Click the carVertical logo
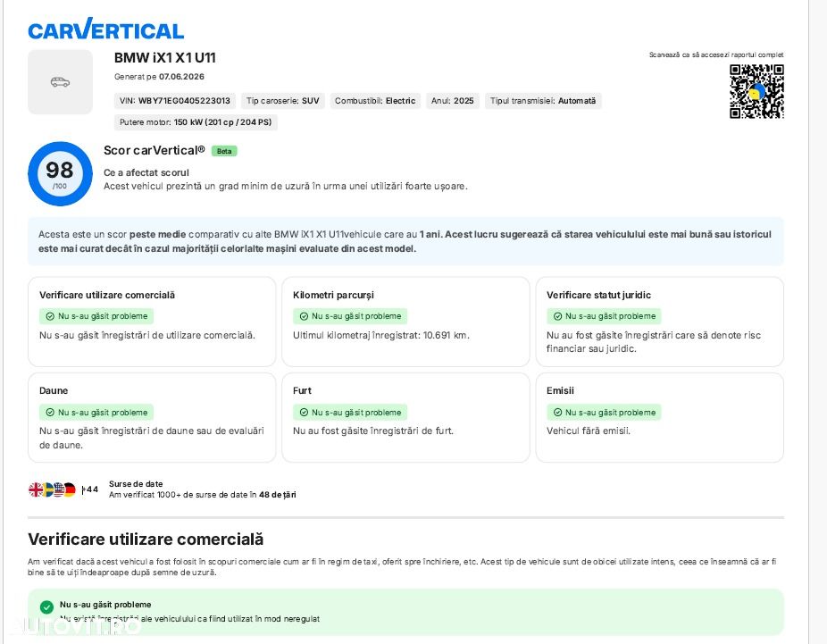Viewport: 827px width, 644px height. coord(105,29)
